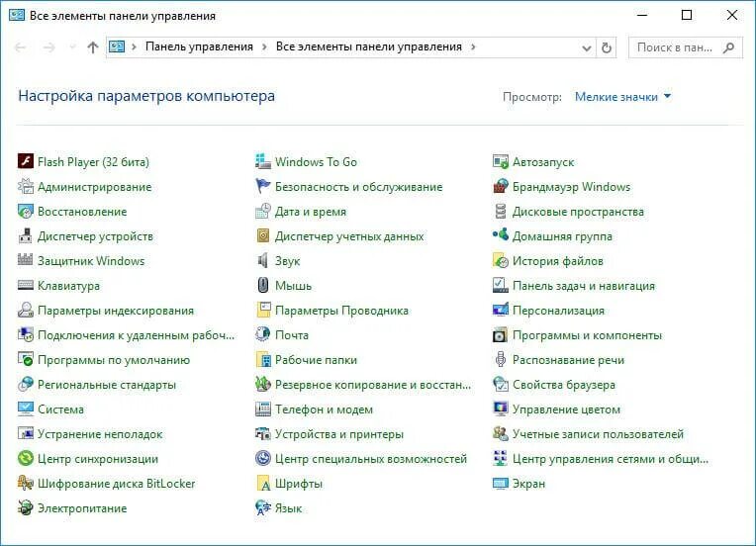Open the Мелкие значки view dropdown
The height and width of the screenshot is (546, 756).
coord(622,96)
